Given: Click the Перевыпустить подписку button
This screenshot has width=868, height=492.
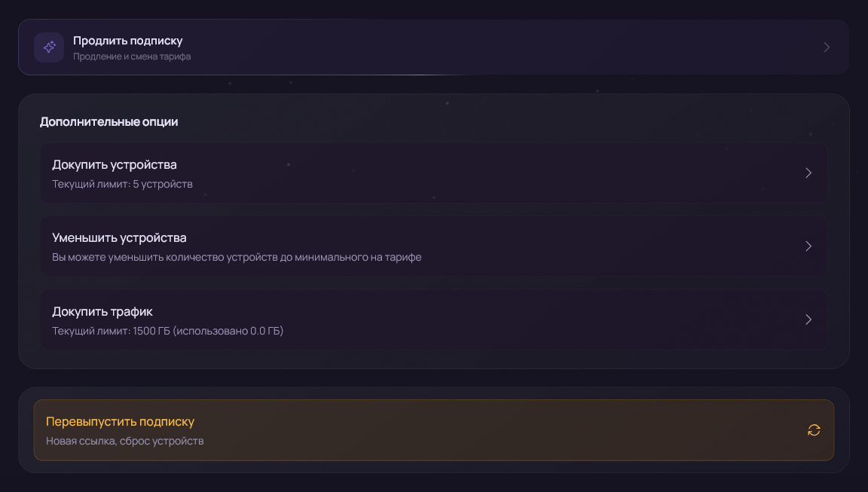Looking at the screenshot, I should tap(433, 430).
